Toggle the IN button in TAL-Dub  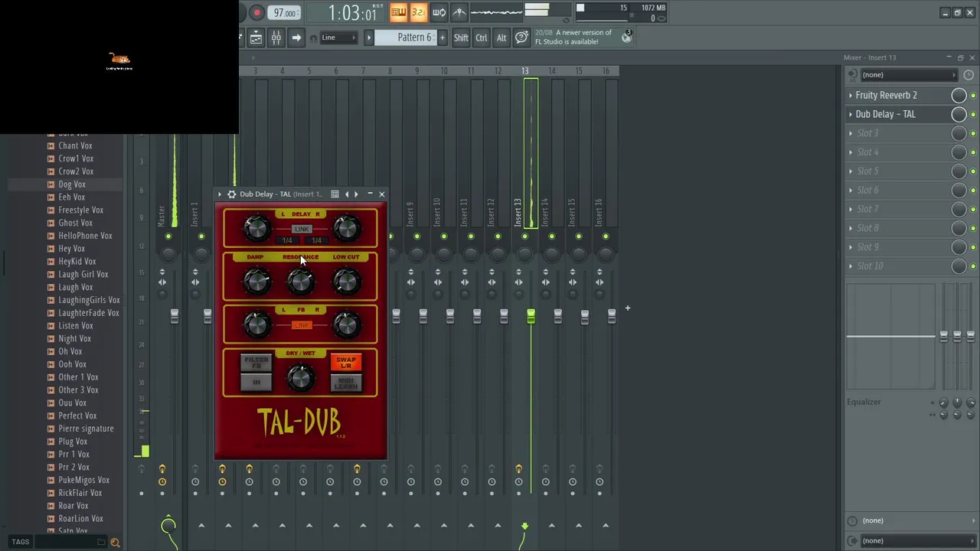pyautogui.click(x=256, y=382)
